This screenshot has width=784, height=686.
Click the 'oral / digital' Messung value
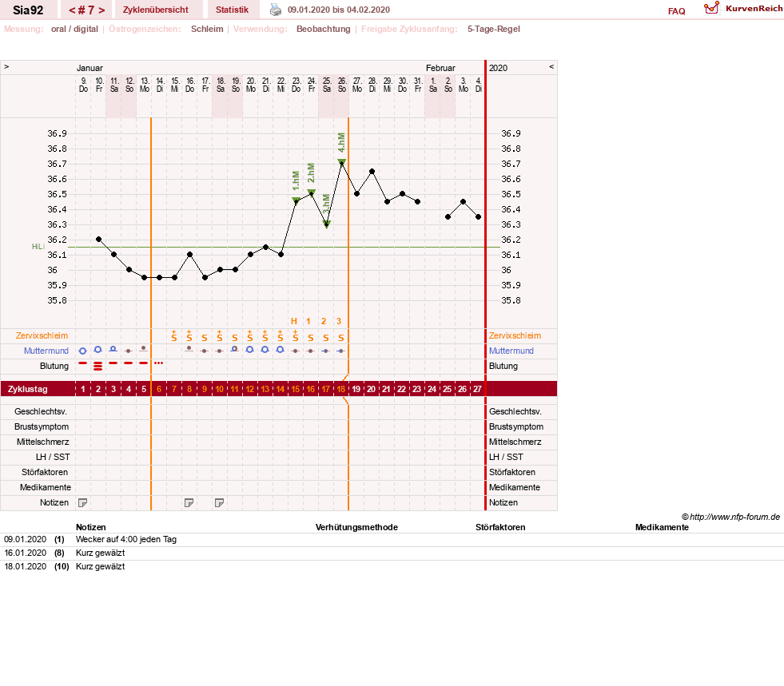pos(74,29)
